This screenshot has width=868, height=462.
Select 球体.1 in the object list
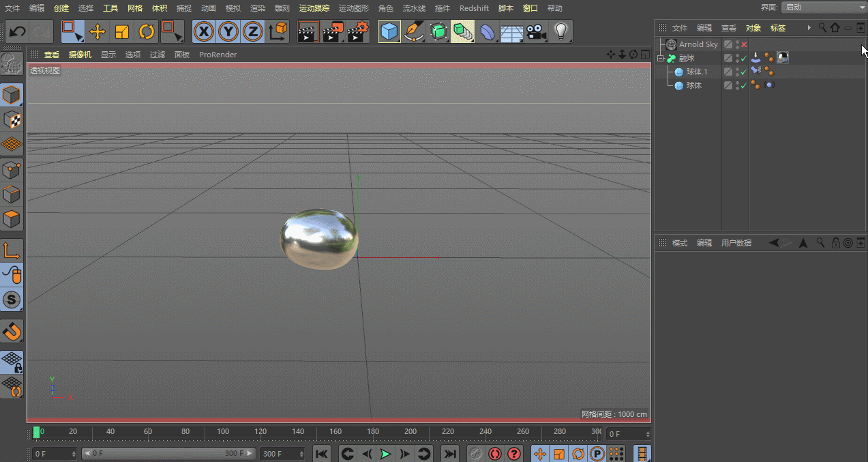(697, 72)
